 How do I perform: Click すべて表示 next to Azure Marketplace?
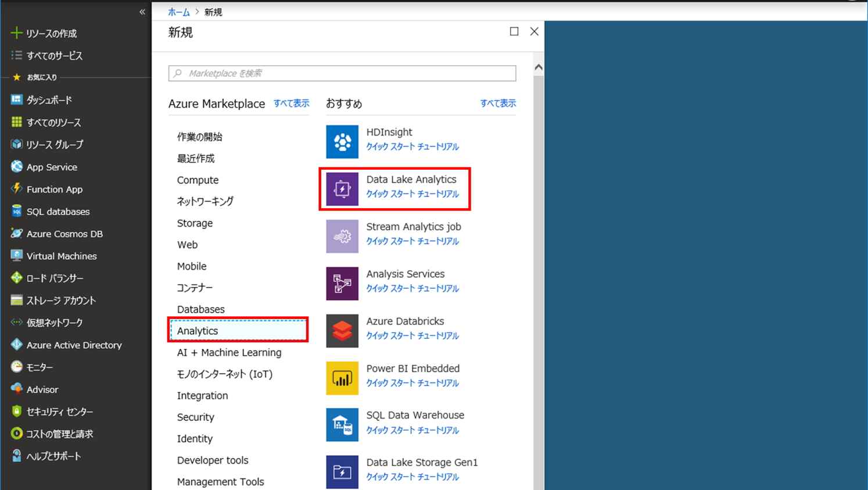tap(291, 103)
